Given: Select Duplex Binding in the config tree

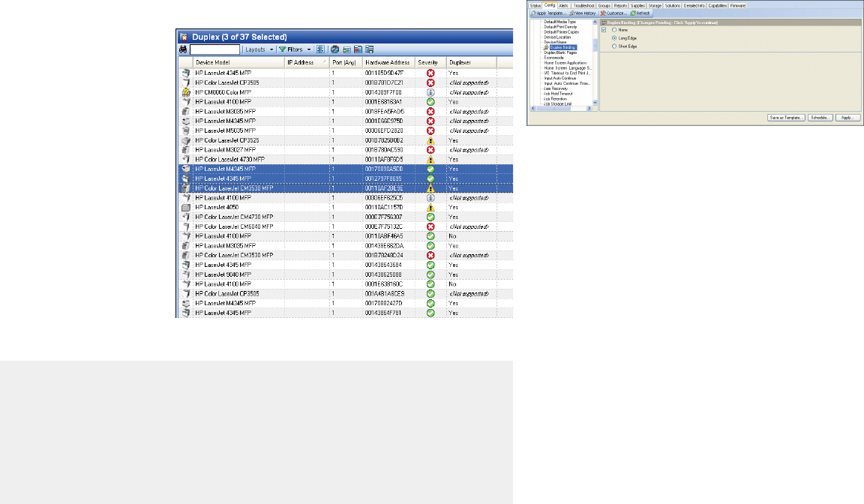Looking at the screenshot, I should (x=562, y=47).
